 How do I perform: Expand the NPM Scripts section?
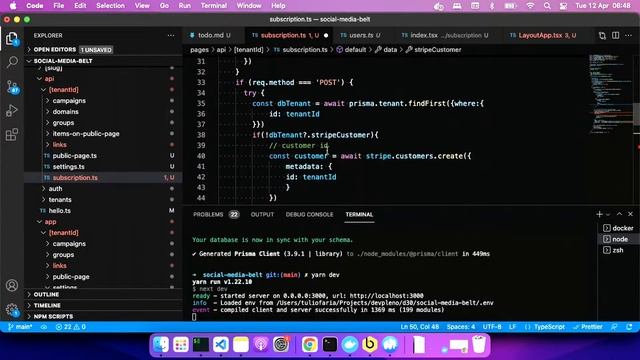click(53, 316)
